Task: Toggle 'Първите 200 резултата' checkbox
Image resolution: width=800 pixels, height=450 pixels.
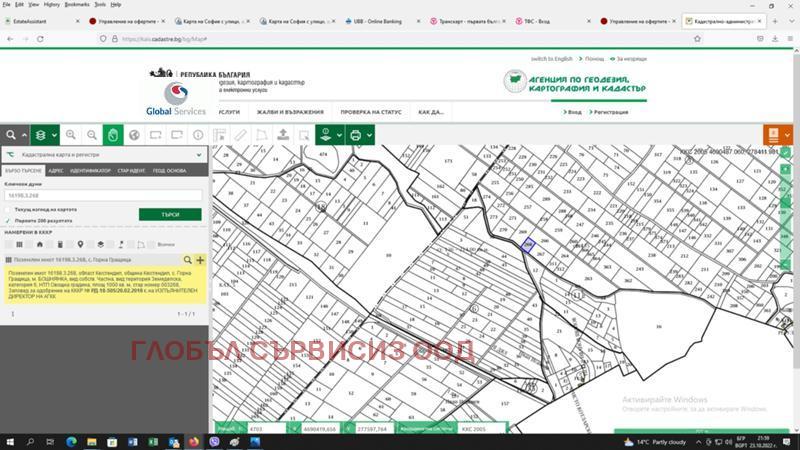Action: pyautogui.click(x=7, y=220)
